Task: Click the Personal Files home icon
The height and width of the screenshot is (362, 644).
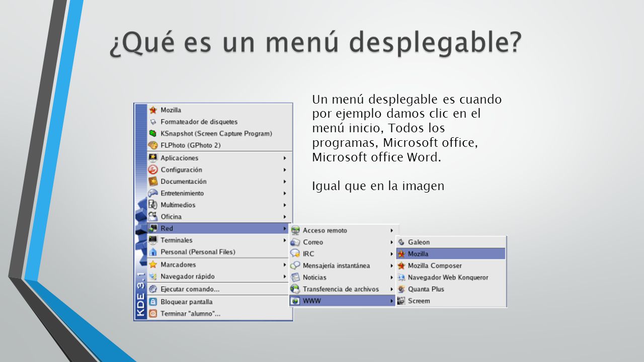Action: (153, 252)
